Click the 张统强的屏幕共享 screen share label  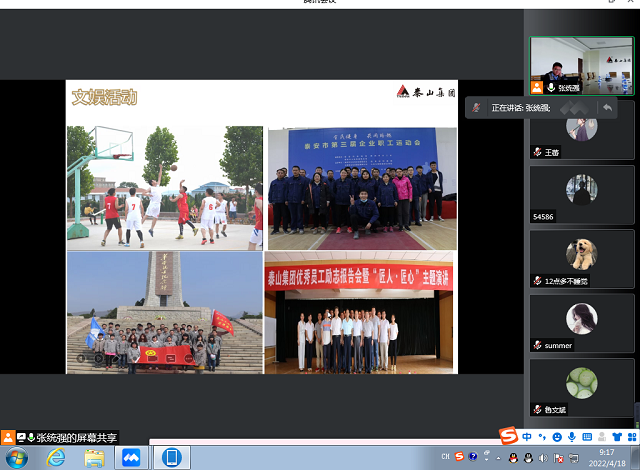coord(76,437)
